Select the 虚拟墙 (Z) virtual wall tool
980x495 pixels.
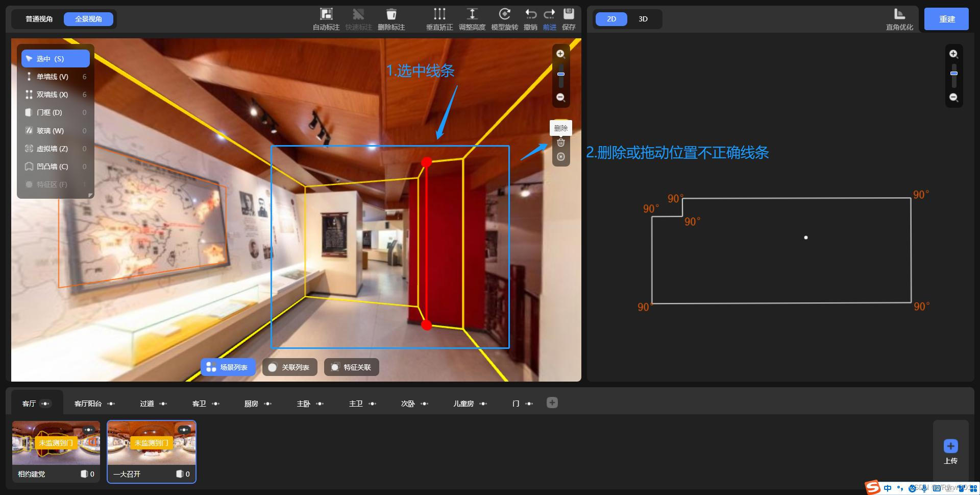pyautogui.click(x=56, y=149)
